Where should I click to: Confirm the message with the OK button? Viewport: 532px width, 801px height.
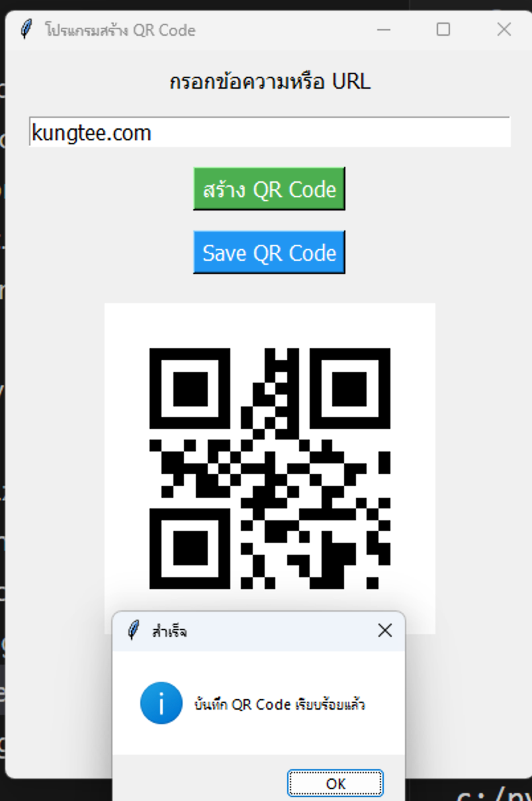[x=335, y=783]
